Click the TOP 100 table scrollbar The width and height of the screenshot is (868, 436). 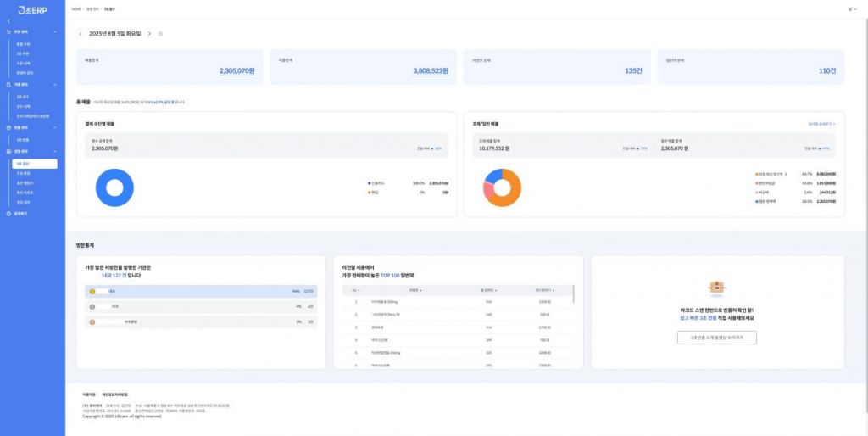(x=574, y=293)
